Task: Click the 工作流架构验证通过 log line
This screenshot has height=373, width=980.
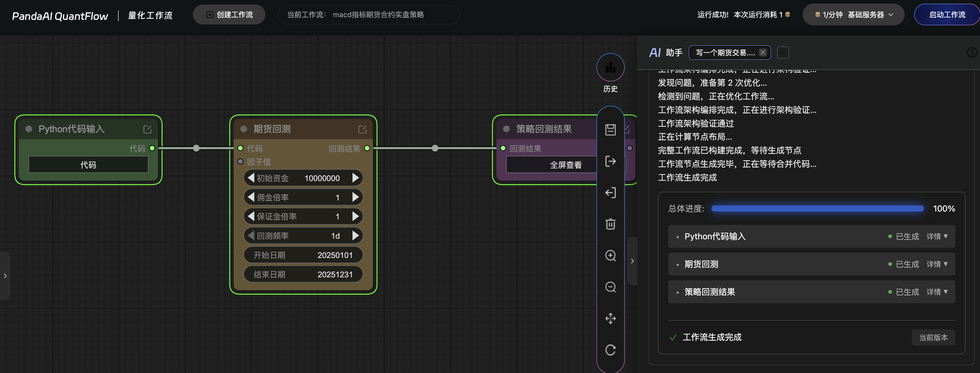Action: (x=696, y=123)
